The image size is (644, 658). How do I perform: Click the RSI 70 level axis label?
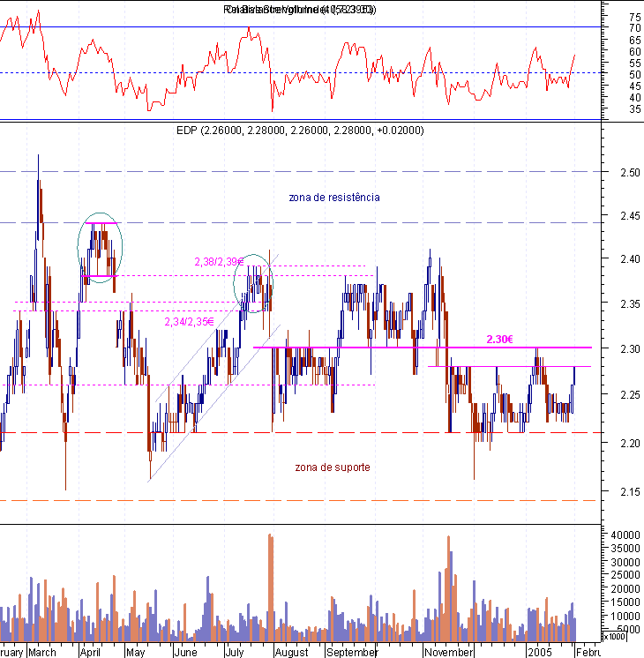[x=635, y=28]
